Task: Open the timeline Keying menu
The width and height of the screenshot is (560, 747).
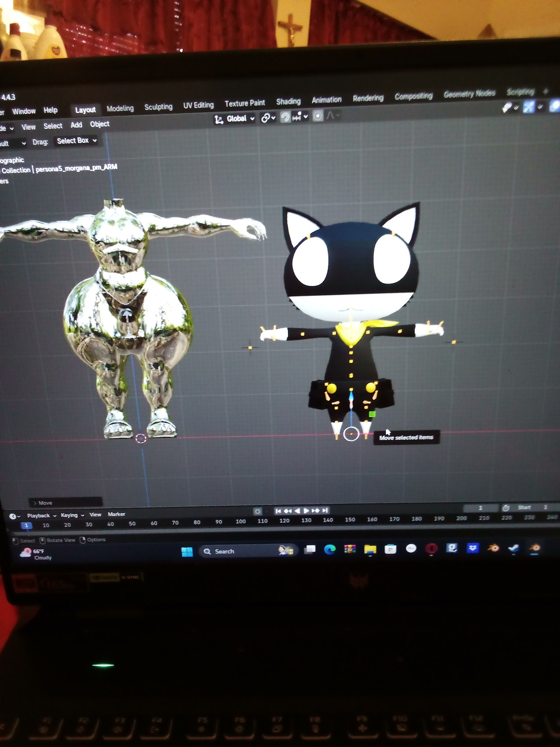Action: tap(72, 515)
